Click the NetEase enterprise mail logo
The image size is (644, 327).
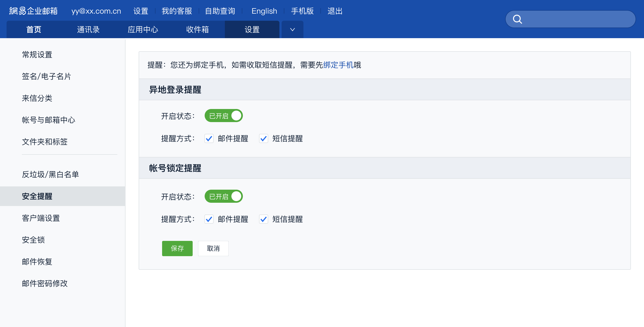pos(33,11)
